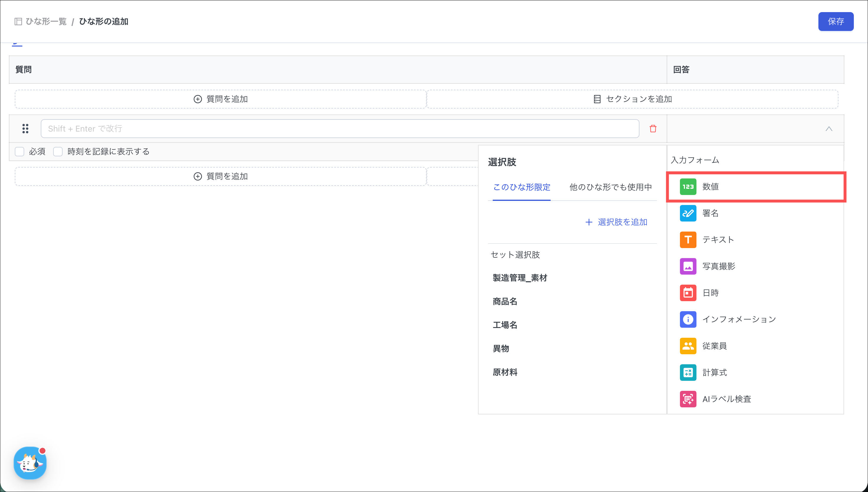The height and width of the screenshot is (492, 868).
Task: Choose the red 日時 calendar icon
Action: [x=688, y=293]
